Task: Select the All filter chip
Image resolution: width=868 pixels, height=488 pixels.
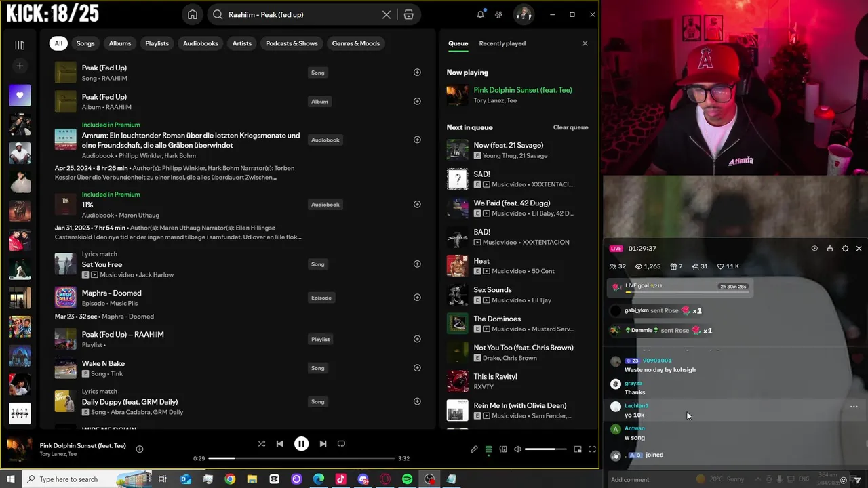Action: click(58, 43)
